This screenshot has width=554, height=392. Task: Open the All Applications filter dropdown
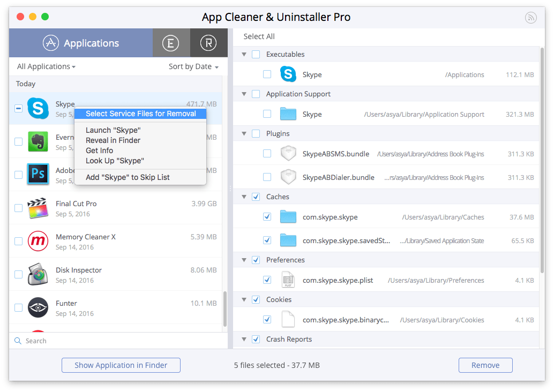point(46,66)
